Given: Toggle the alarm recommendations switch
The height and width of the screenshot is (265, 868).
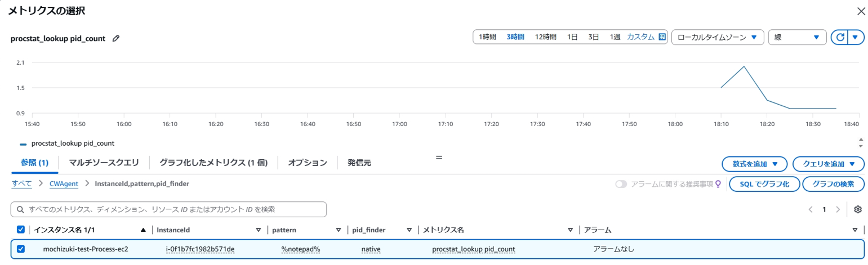Looking at the screenshot, I should 621,184.
